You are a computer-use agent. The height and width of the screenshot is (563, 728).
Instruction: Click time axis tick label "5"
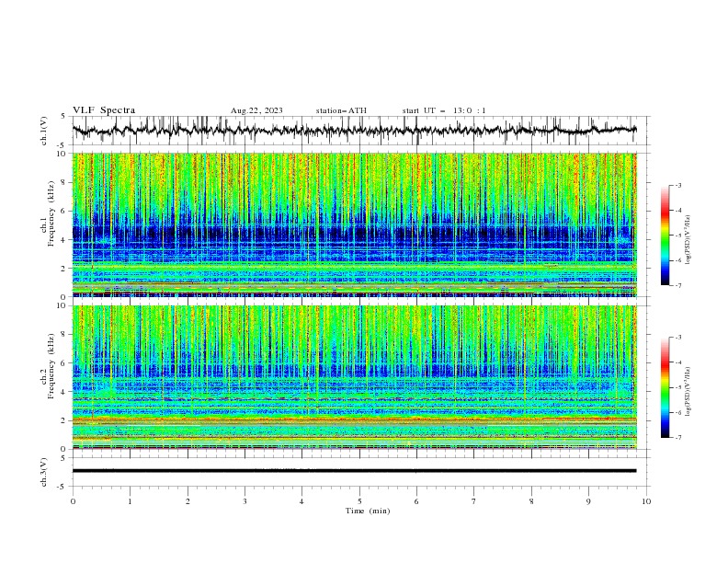(x=359, y=501)
